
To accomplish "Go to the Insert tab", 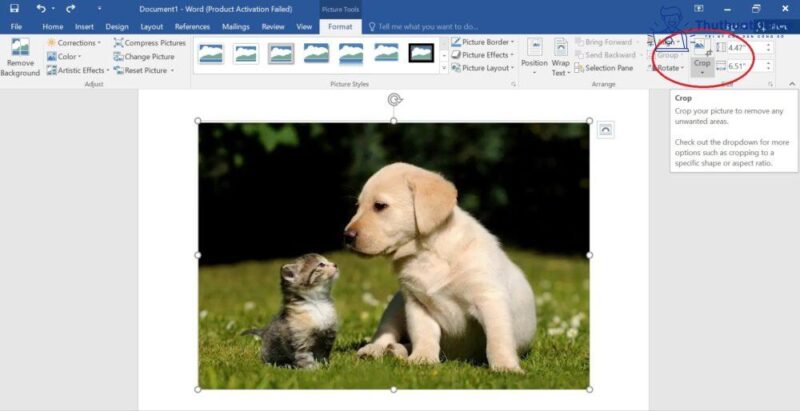I will coord(84,27).
